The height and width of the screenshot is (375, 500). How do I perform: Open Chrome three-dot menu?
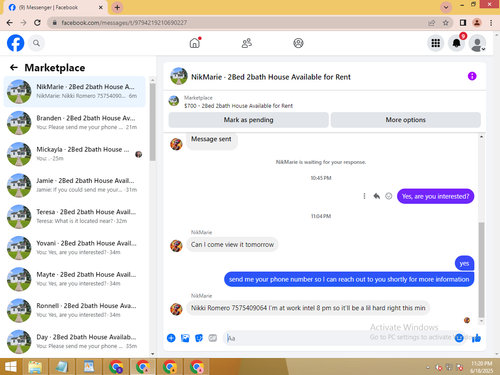coord(491,23)
